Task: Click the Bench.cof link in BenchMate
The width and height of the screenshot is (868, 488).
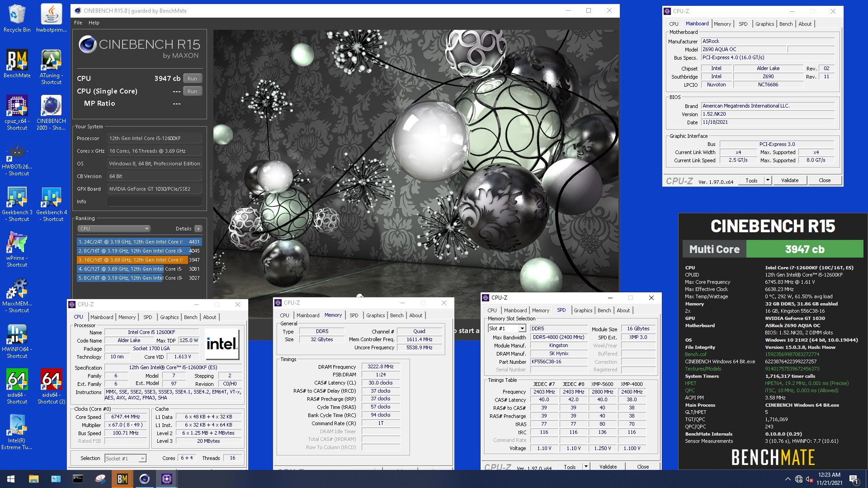Action: pos(695,354)
